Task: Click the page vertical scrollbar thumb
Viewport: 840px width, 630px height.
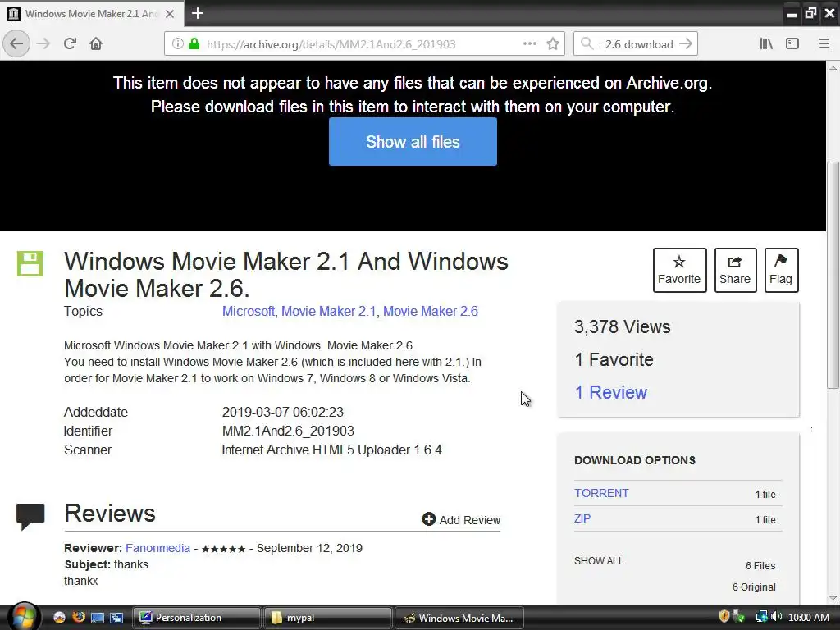Action: [833, 275]
